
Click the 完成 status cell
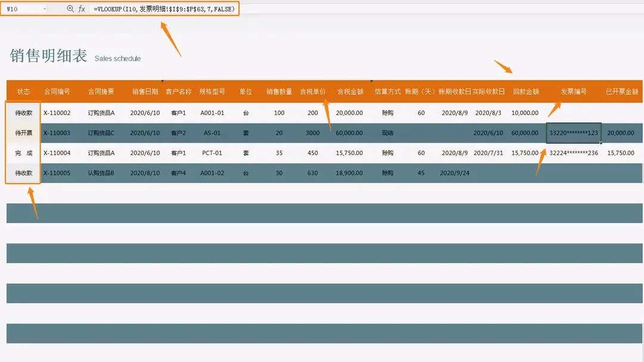click(x=23, y=153)
